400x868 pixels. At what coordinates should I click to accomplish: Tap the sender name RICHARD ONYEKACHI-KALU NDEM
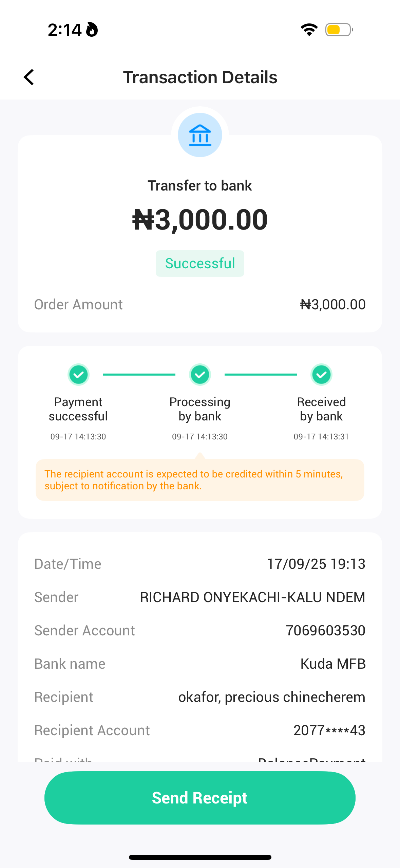click(252, 597)
